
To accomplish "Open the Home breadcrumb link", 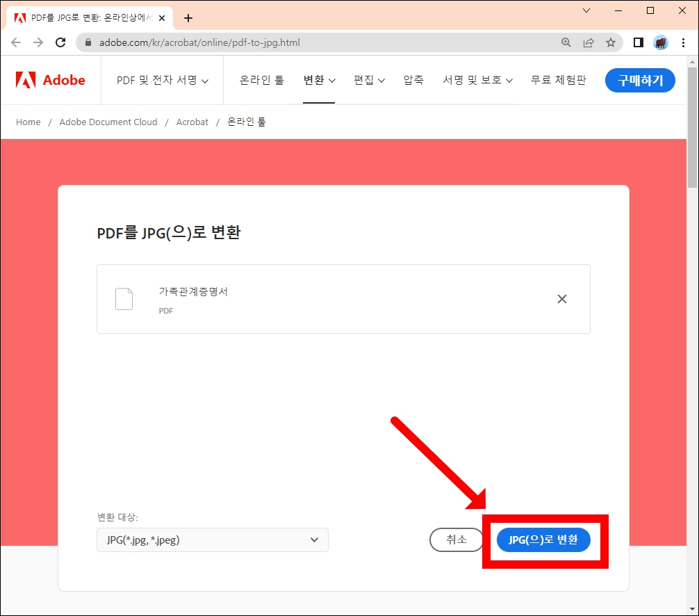I will click(28, 122).
